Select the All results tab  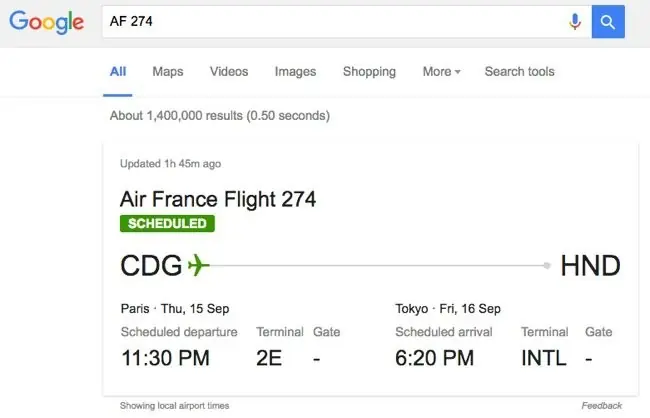pyautogui.click(x=118, y=72)
